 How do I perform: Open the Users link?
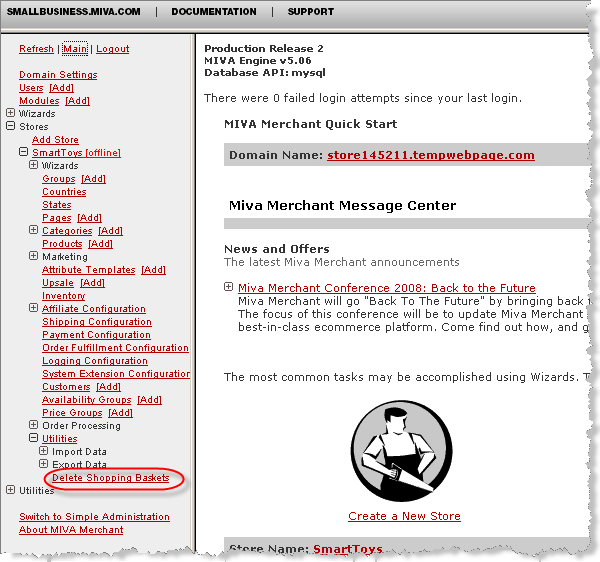click(x=31, y=88)
